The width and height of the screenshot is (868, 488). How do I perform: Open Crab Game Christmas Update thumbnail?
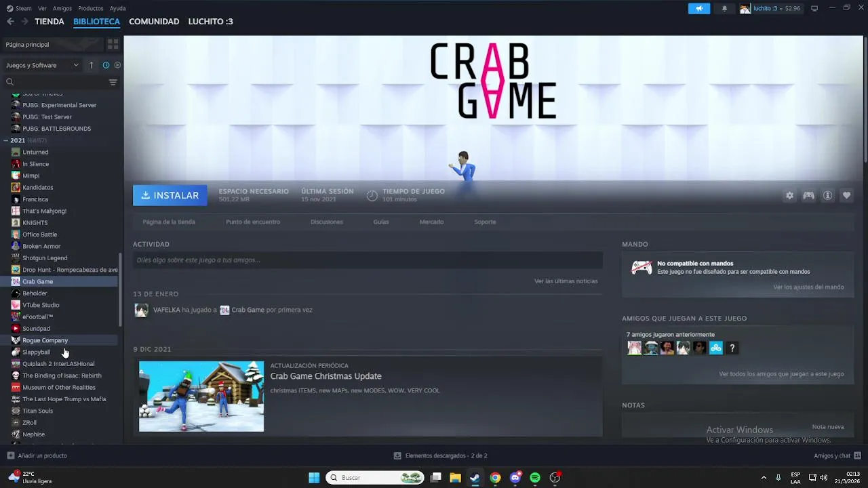(201, 396)
